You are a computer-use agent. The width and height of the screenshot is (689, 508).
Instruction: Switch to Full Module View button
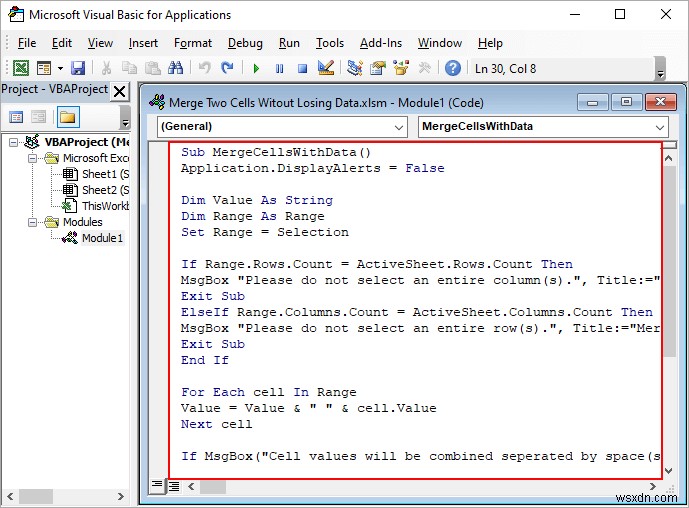[174, 486]
